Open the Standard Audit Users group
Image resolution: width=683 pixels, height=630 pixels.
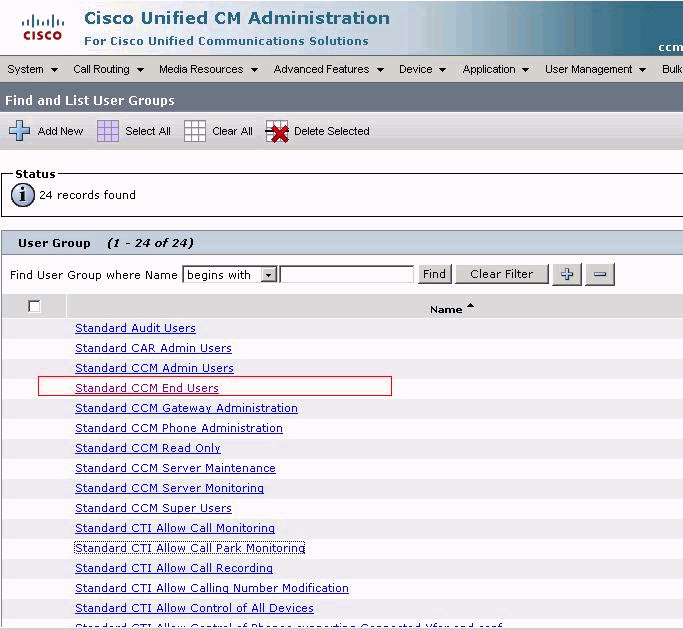click(x=135, y=328)
